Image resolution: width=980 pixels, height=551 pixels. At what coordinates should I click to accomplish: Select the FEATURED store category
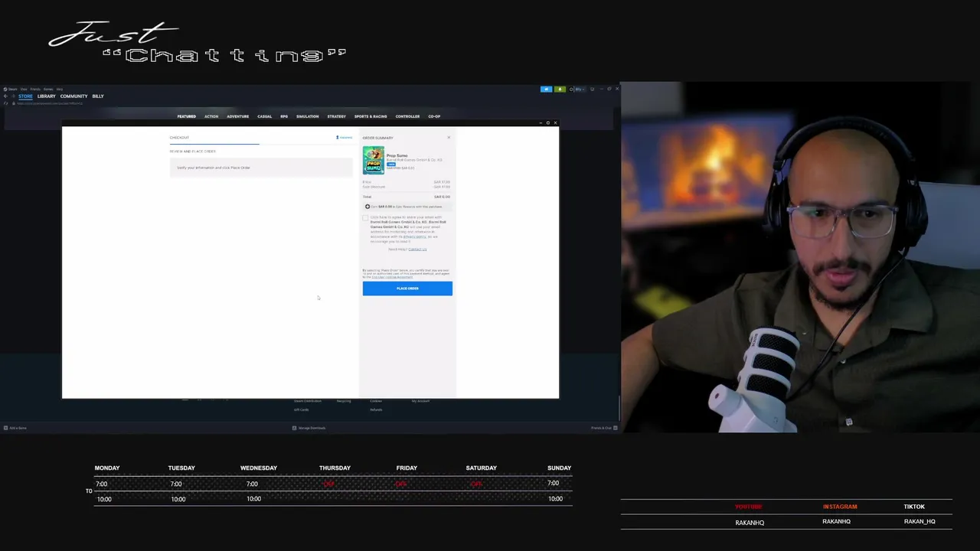[x=187, y=116]
